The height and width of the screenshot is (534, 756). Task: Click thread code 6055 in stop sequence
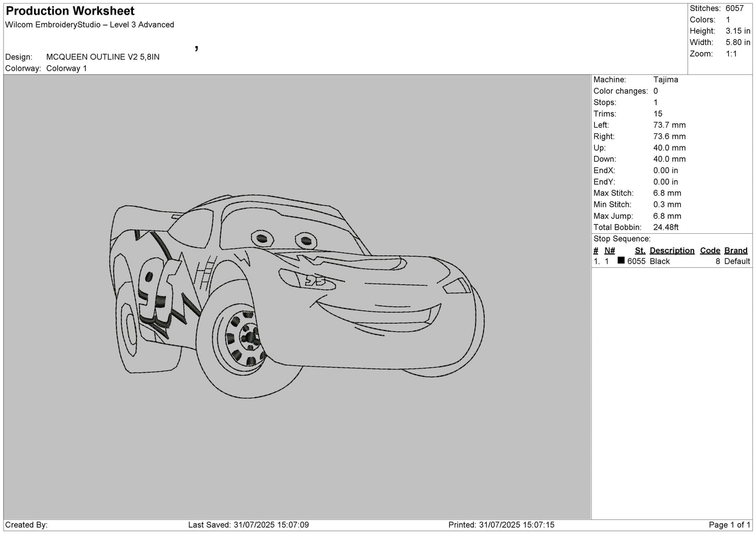coord(637,262)
